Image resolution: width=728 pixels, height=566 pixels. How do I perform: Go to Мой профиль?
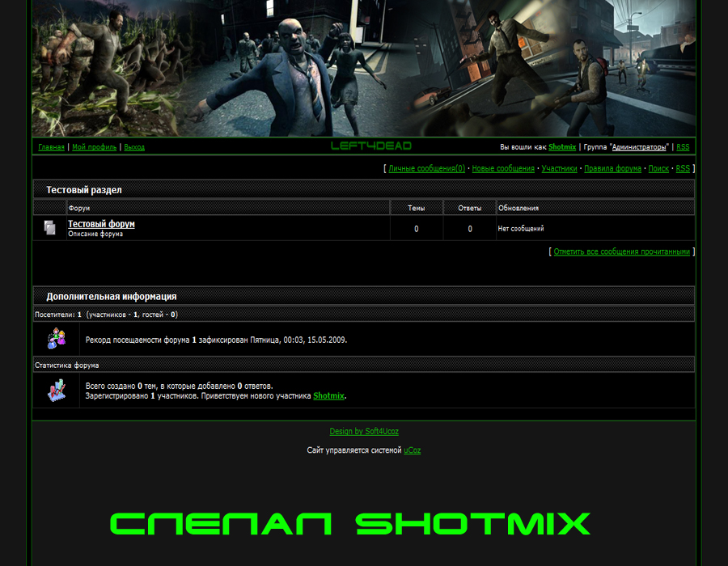pyautogui.click(x=95, y=147)
